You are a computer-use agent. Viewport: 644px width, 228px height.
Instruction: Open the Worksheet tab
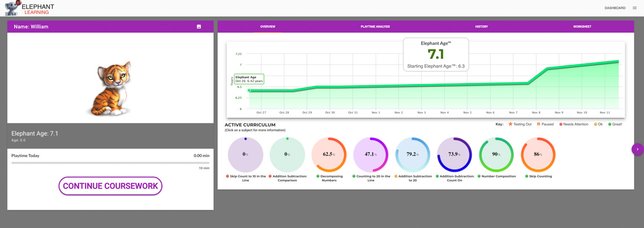pos(582,26)
